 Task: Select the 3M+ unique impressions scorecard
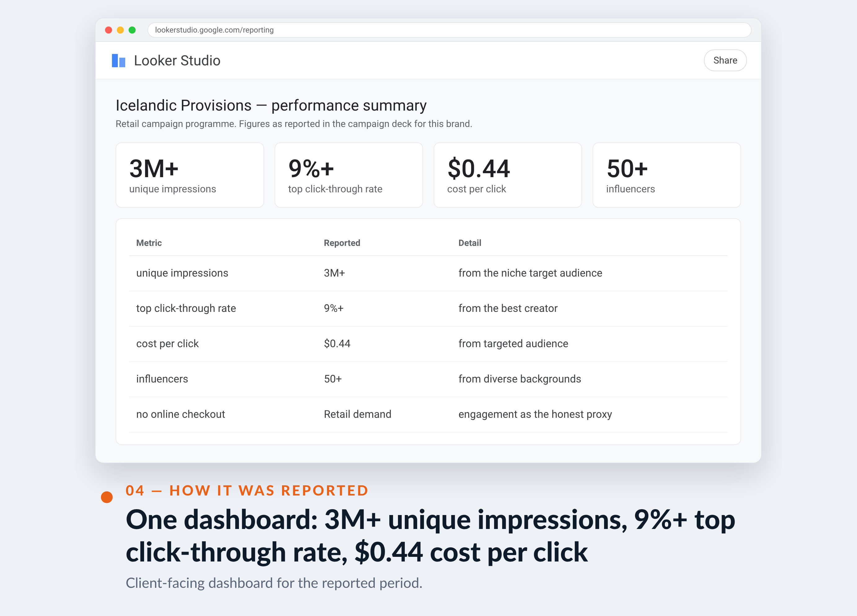coord(190,175)
